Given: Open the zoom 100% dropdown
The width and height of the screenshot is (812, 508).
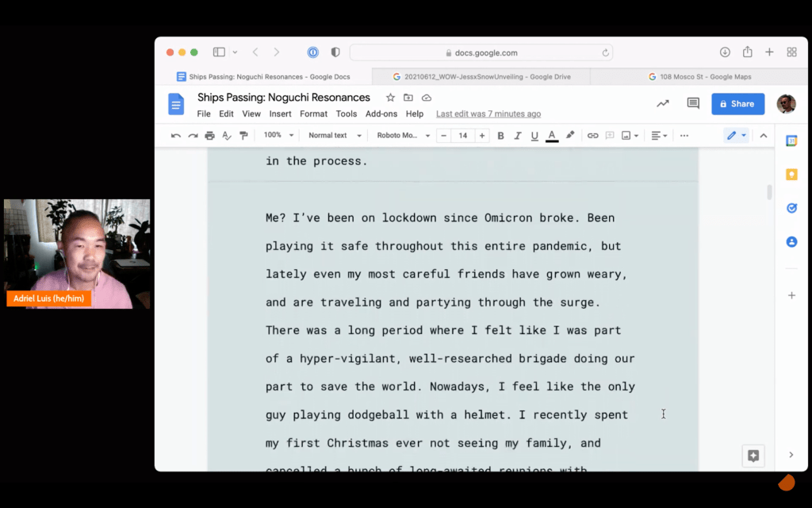Looking at the screenshot, I should 278,136.
